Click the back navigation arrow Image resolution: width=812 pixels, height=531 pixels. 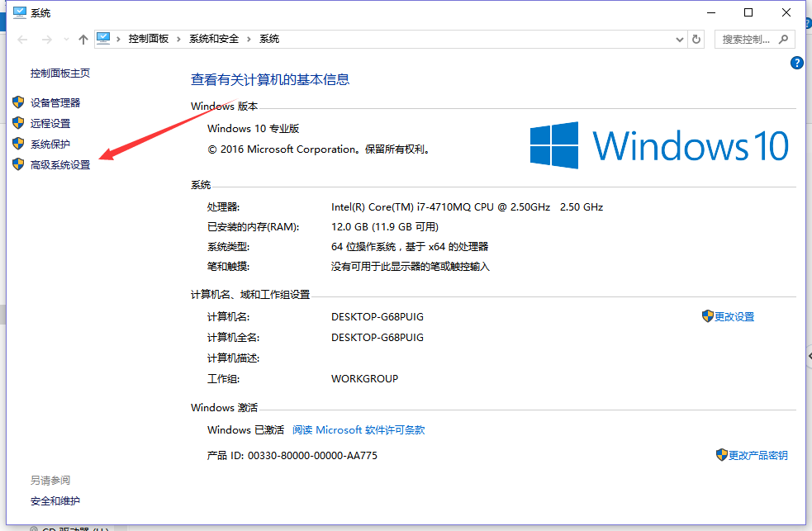(22, 40)
